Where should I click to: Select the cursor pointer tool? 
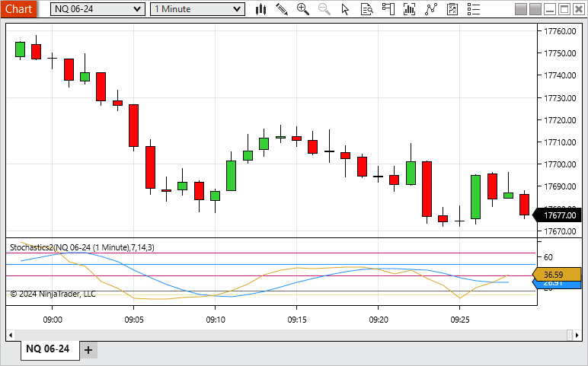345,9
